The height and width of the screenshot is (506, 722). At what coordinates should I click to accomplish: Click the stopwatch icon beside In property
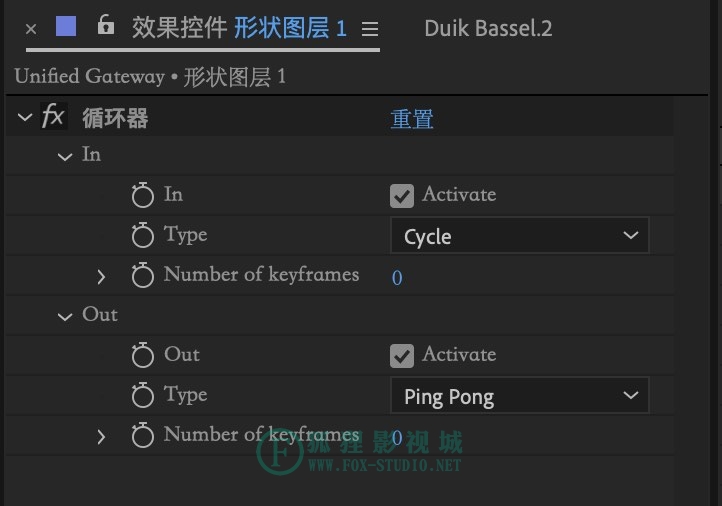pyautogui.click(x=142, y=195)
